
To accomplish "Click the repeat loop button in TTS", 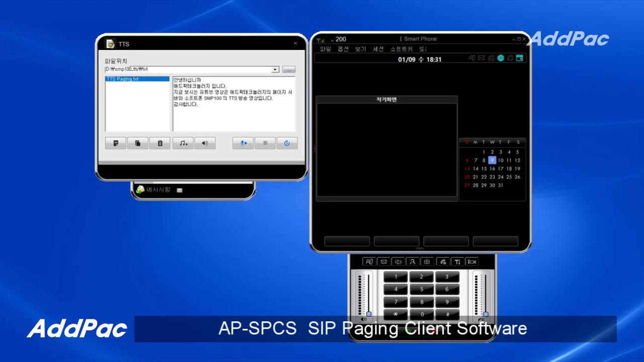I will click(287, 143).
